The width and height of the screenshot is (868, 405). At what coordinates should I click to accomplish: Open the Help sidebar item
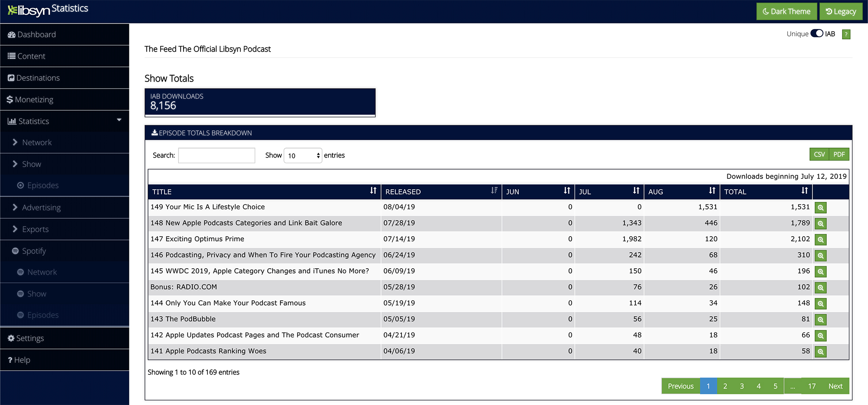(x=65, y=360)
